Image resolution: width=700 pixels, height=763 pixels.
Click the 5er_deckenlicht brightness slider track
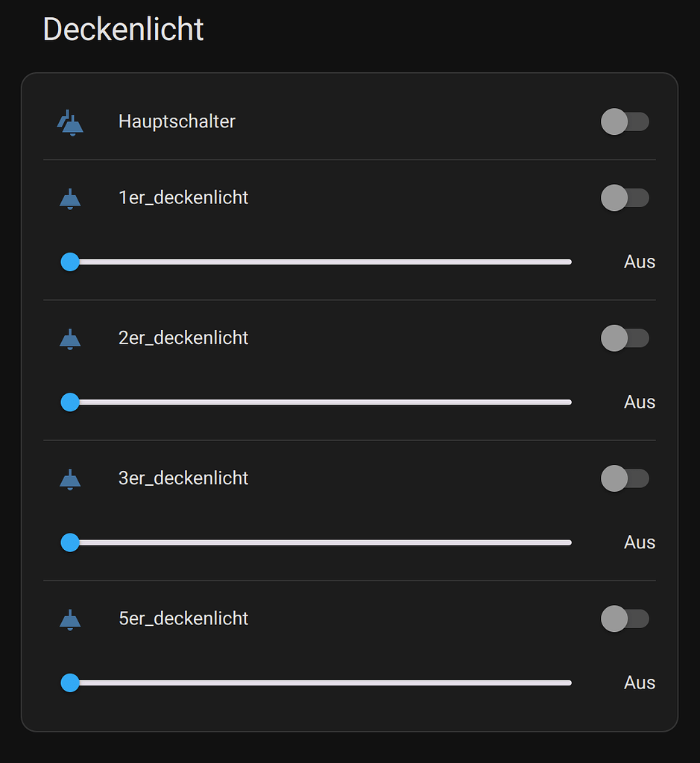(316, 683)
